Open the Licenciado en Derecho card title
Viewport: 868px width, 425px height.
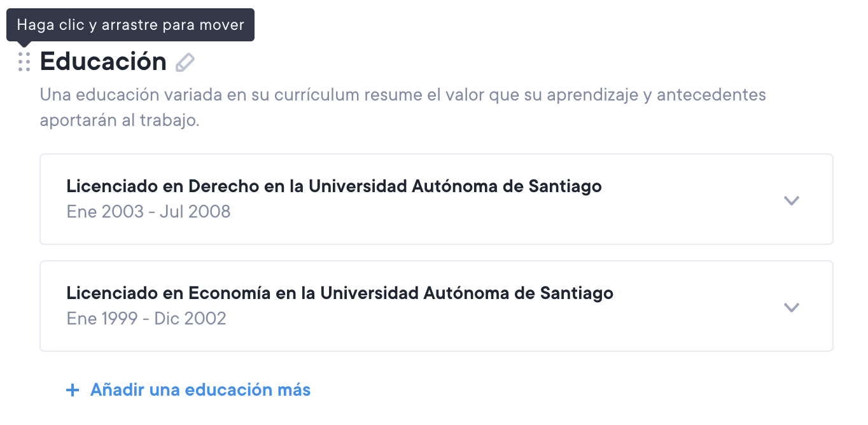pos(333,186)
